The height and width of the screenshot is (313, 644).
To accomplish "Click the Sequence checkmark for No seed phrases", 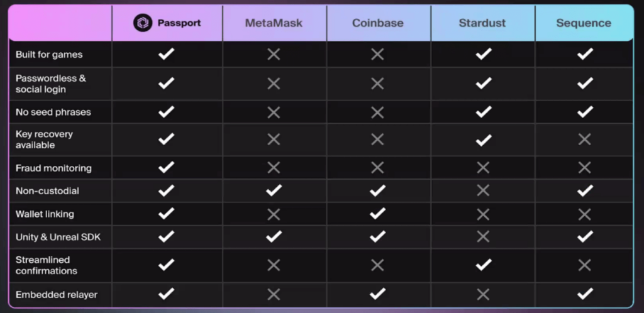I will tap(585, 112).
